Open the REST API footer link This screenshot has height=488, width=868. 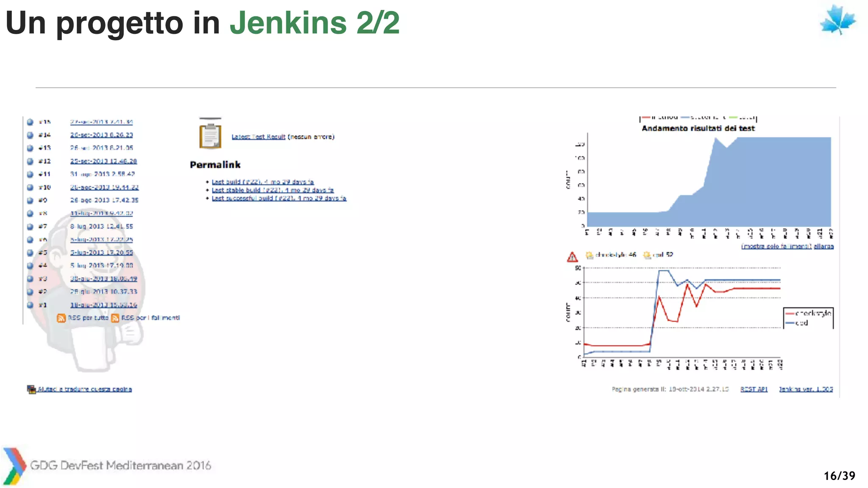[x=754, y=389]
